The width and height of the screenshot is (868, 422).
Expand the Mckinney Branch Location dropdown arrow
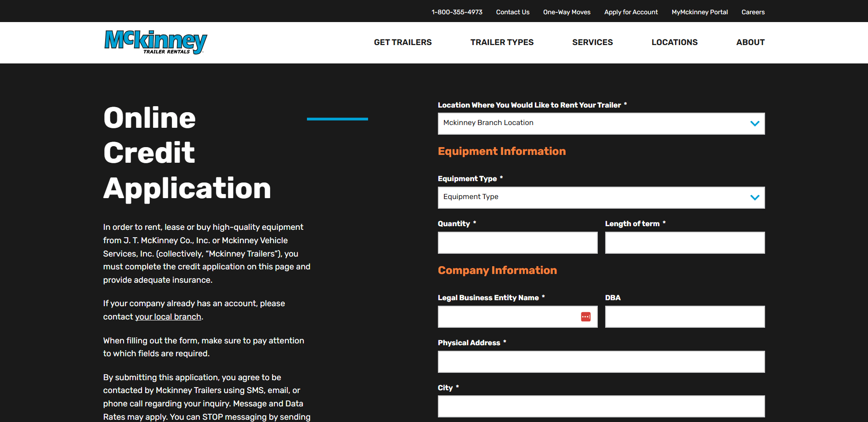click(755, 124)
